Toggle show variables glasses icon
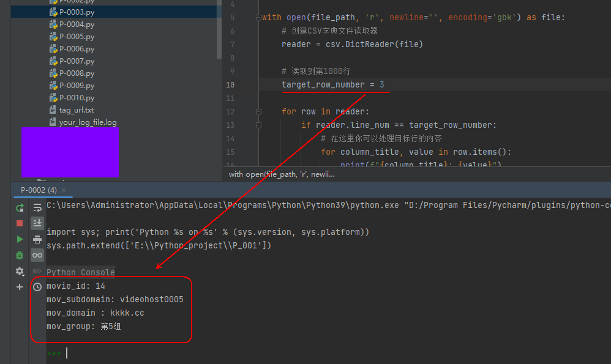Image resolution: width=611 pixels, height=364 pixels. [x=37, y=255]
